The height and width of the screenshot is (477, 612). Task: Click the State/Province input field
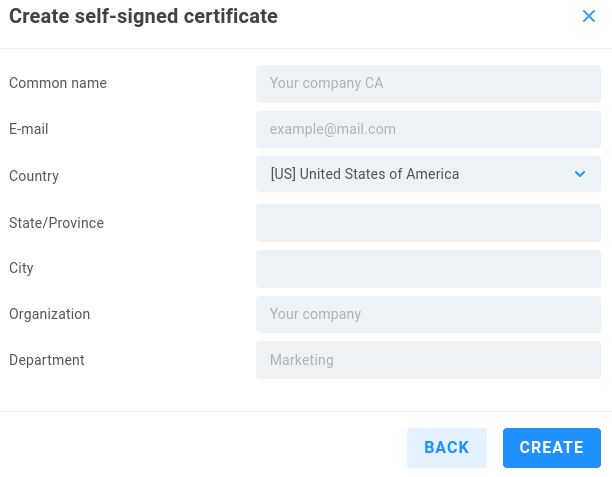428,223
